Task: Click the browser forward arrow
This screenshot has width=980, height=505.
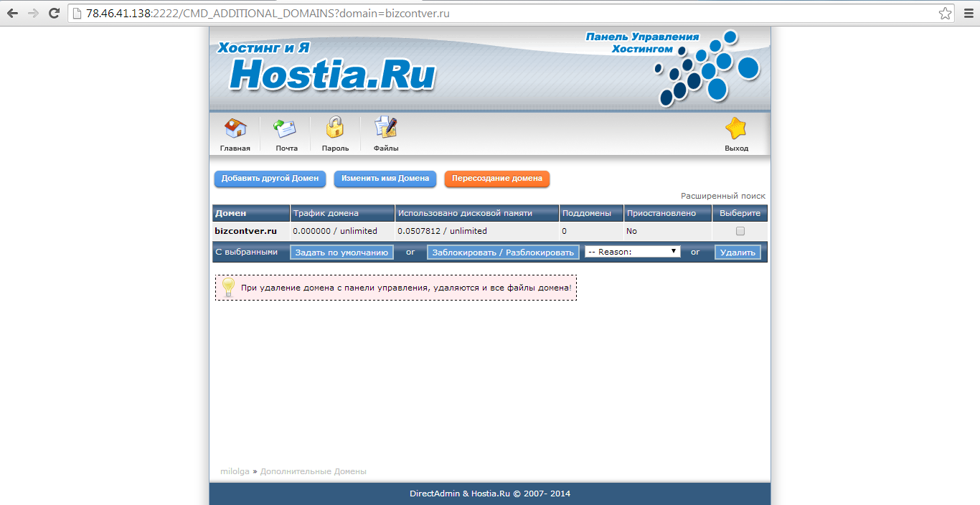Action: click(33, 13)
